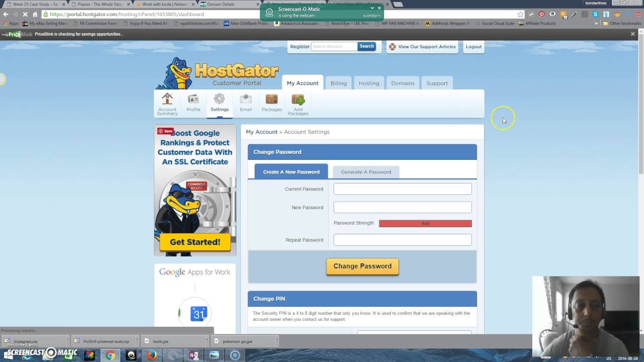Switch to Week 25 Case Study tab
This screenshot has width=644, height=362.
pos(33,4)
